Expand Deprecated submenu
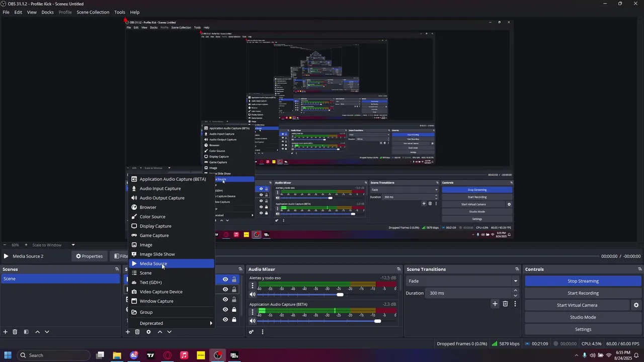This screenshot has height=362, width=644. click(x=172, y=323)
